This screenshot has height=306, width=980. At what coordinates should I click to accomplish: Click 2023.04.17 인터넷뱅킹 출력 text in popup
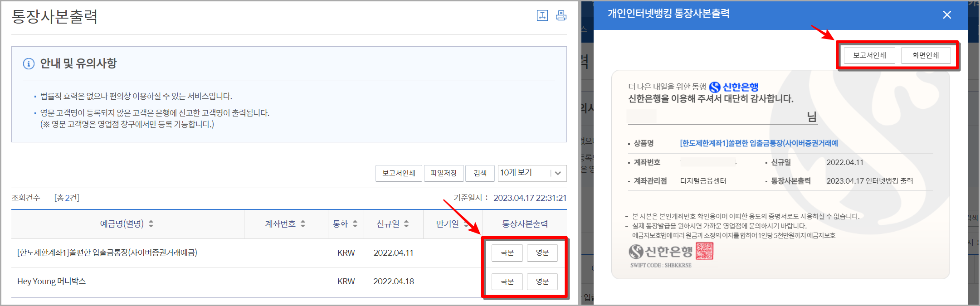click(x=870, y=181)
